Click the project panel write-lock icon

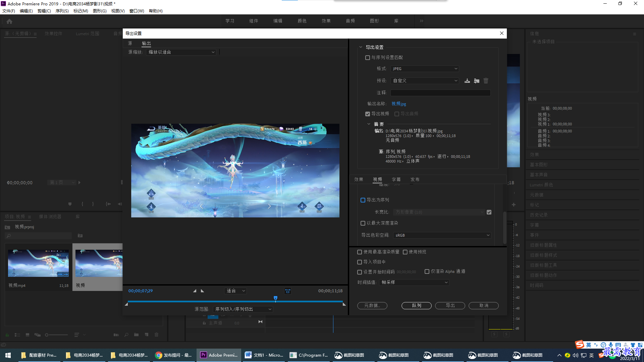[7, 335]
